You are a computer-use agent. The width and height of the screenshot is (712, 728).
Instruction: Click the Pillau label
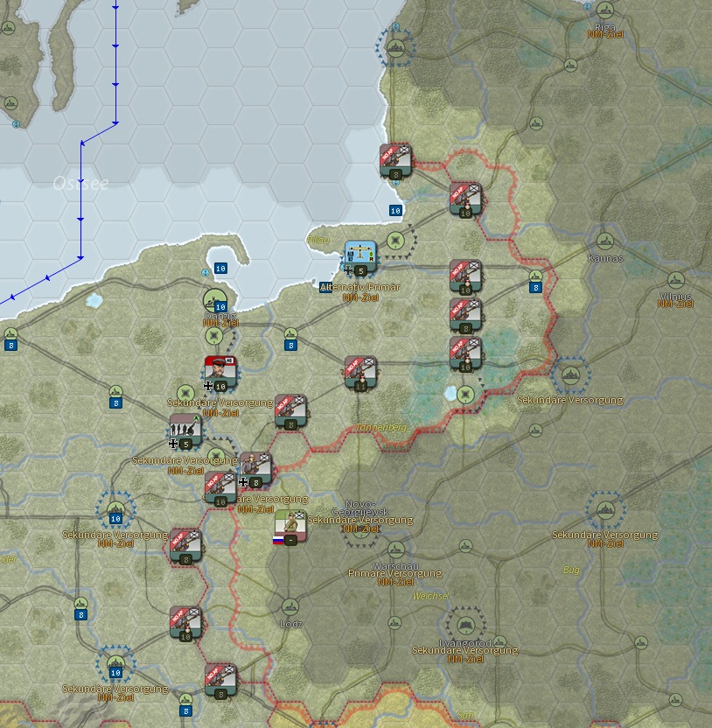tap(318, 240)
